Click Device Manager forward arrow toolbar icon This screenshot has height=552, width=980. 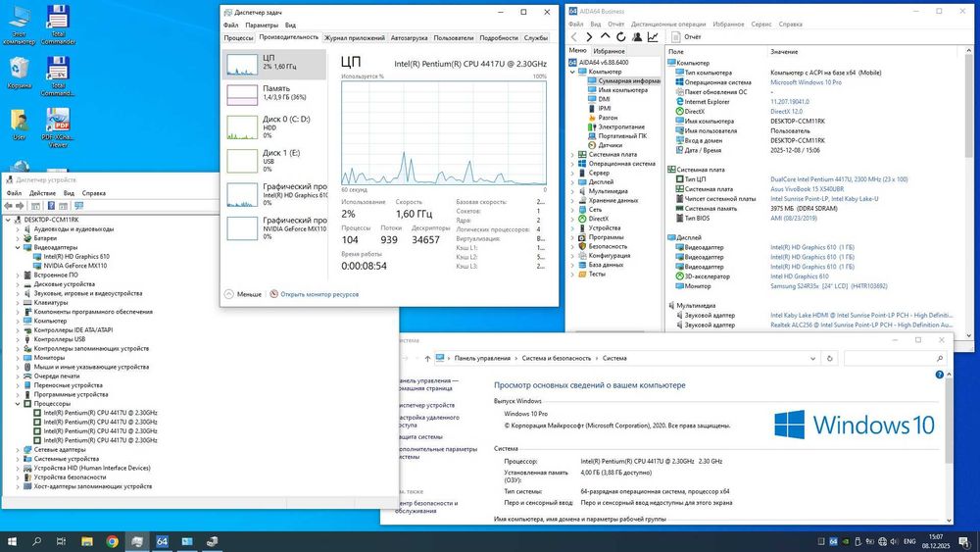click(x=20, y=206)
